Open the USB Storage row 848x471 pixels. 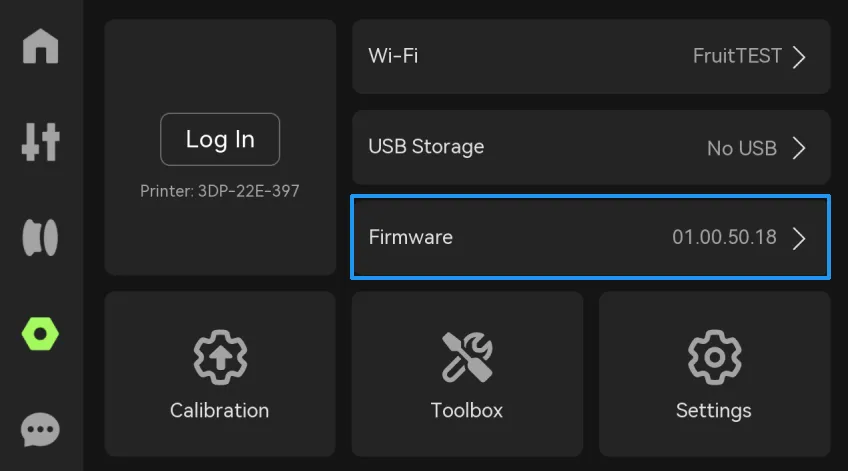(x=591, y=148)
